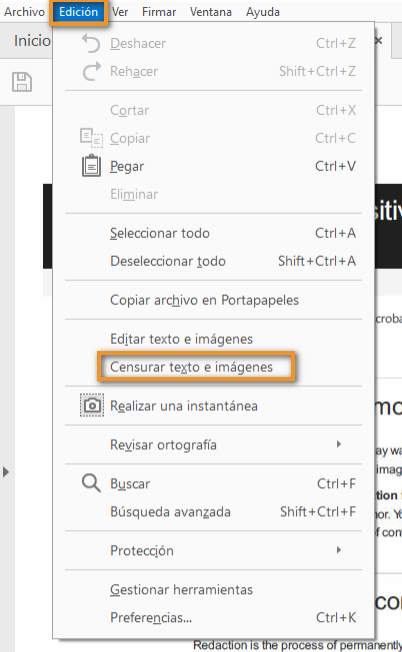Open the Edición menu
This screenshot has height=652, width=402.
tap(79, 12)
